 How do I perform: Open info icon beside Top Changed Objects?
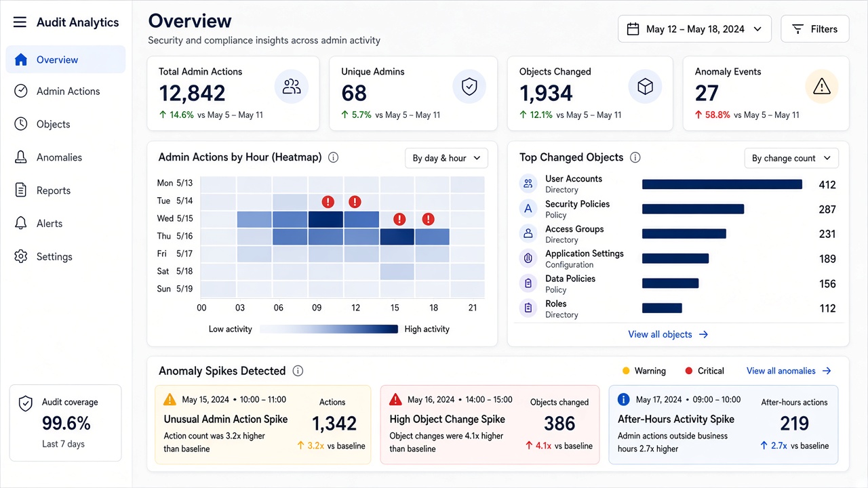point(635,157)
